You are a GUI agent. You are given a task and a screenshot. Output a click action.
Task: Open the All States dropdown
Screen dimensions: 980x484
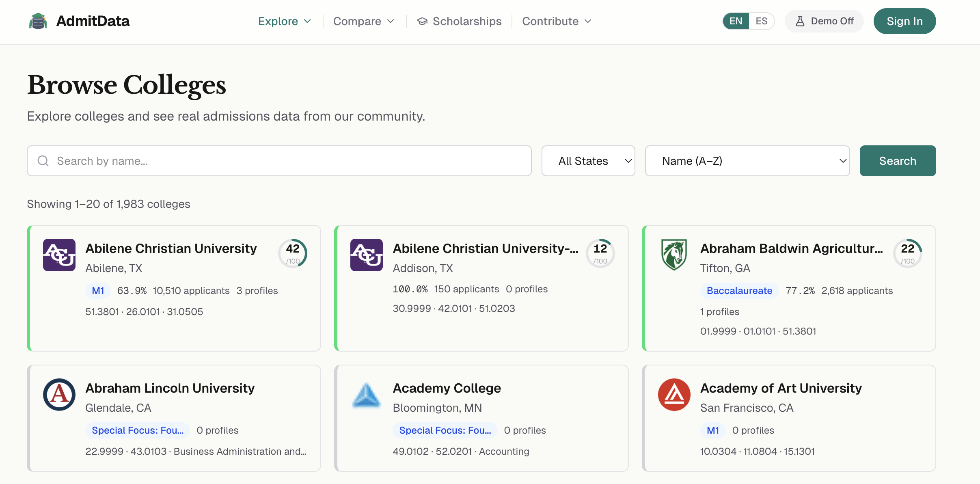click(588, 161)
